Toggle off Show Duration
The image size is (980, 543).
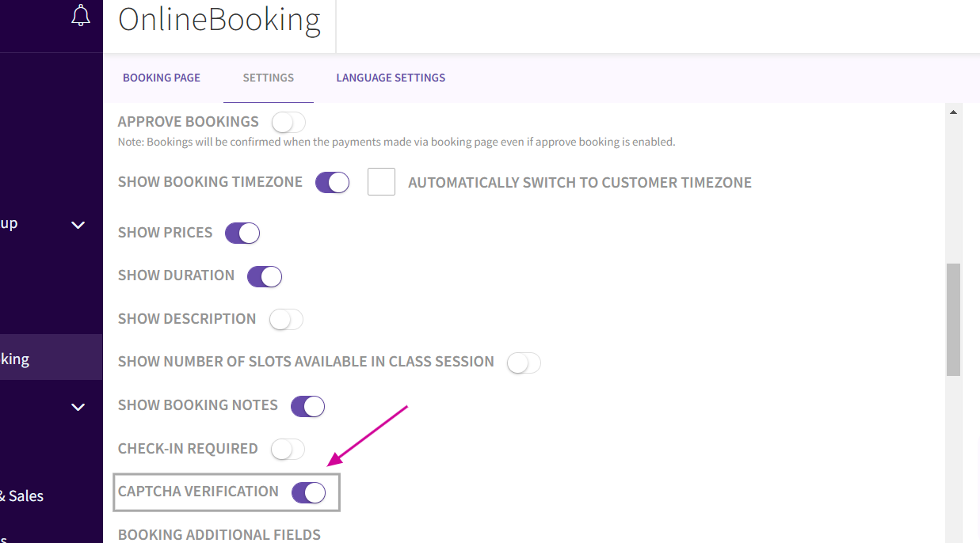tap(265, 276)
